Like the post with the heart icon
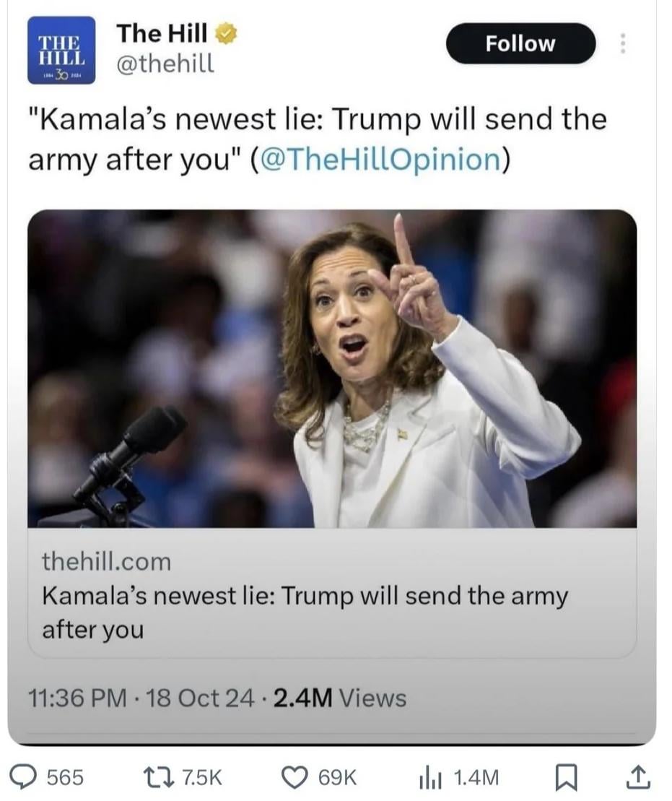The image size is (672, 801). [x=296, y=777]
